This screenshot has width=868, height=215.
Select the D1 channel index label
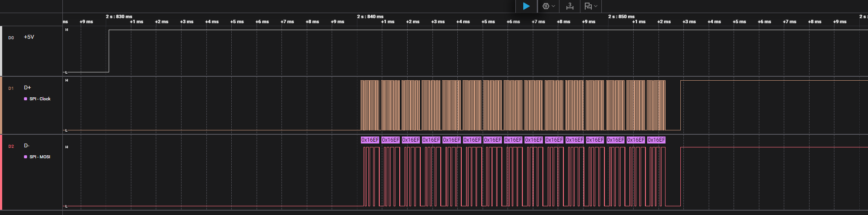coord(11,89)
